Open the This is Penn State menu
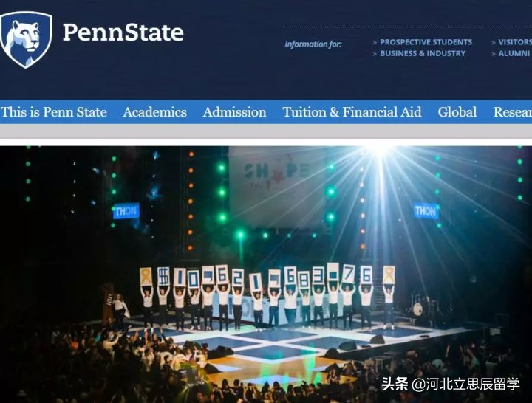 pos(54,112)
